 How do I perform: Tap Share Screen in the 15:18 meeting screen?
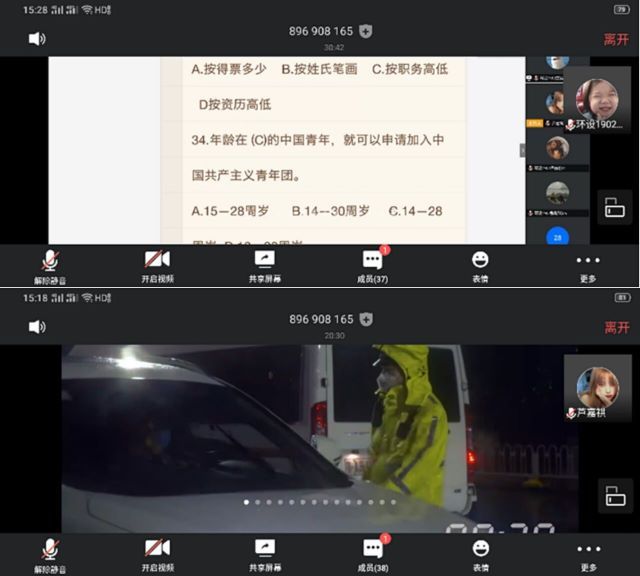265,556
